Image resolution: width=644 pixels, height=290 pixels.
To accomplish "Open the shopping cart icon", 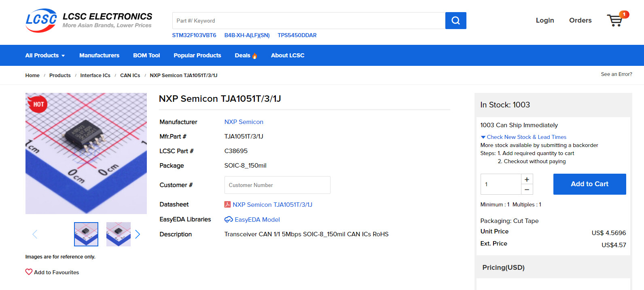I will point(614,20).
